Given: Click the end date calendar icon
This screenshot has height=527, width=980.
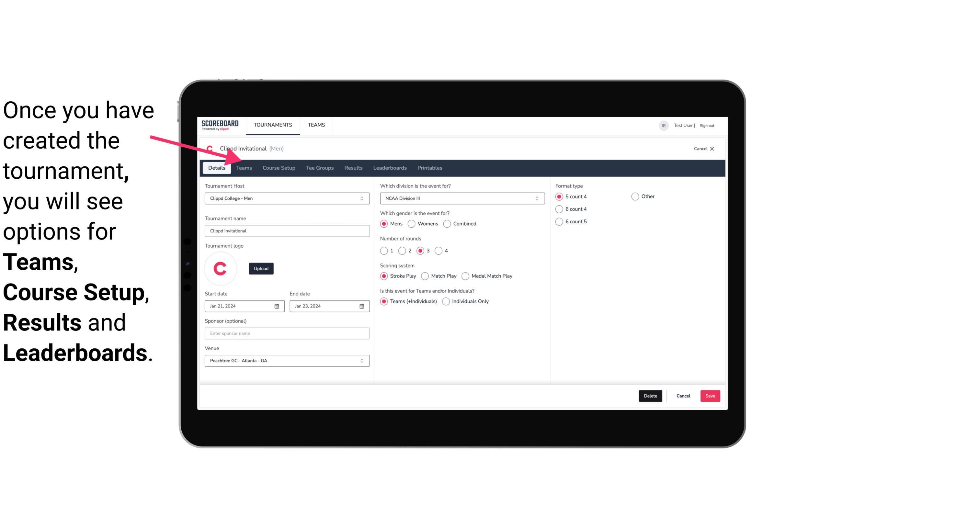Looking at the screenshot, I should click(362, 306).
